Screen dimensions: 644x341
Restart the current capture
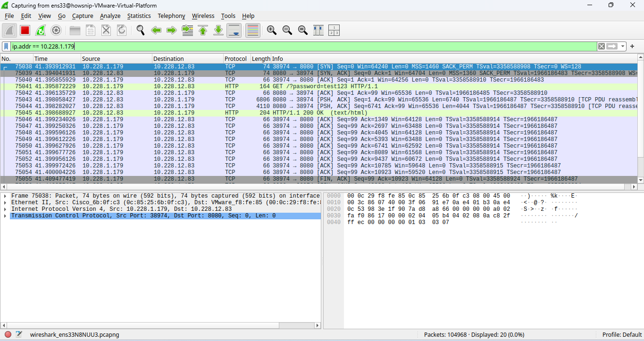[41, 30]
